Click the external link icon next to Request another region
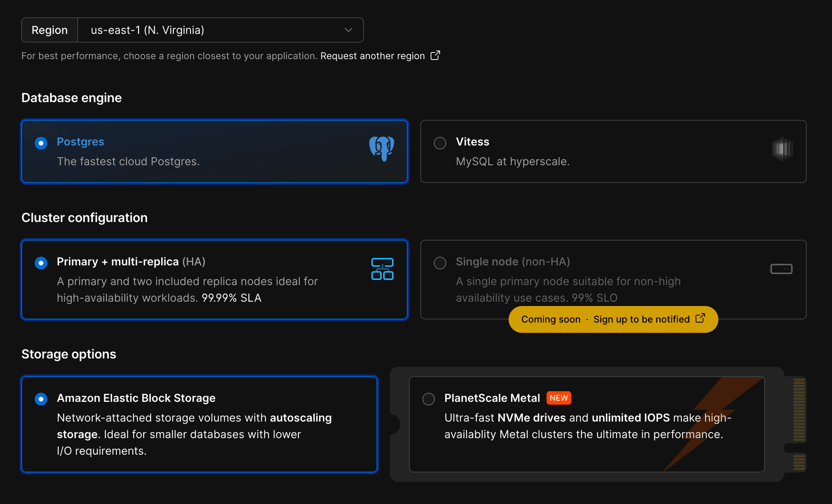 [435, 56]
